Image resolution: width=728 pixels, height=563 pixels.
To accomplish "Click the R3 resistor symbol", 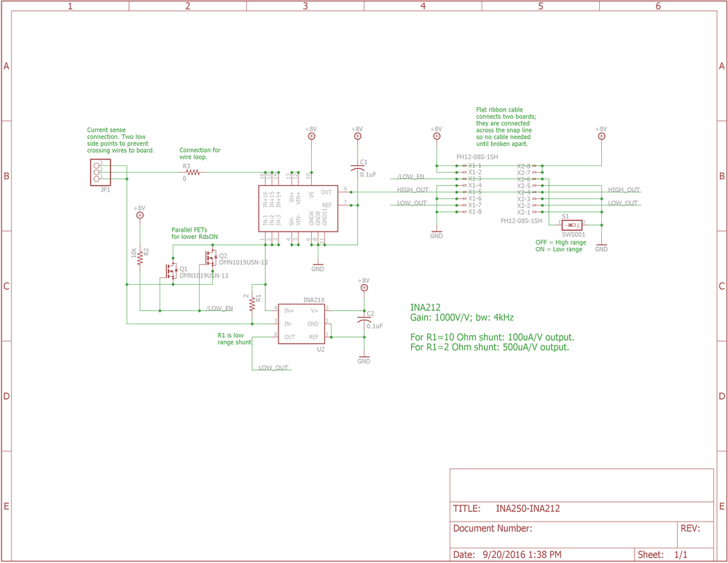I will tap(192, 172).
